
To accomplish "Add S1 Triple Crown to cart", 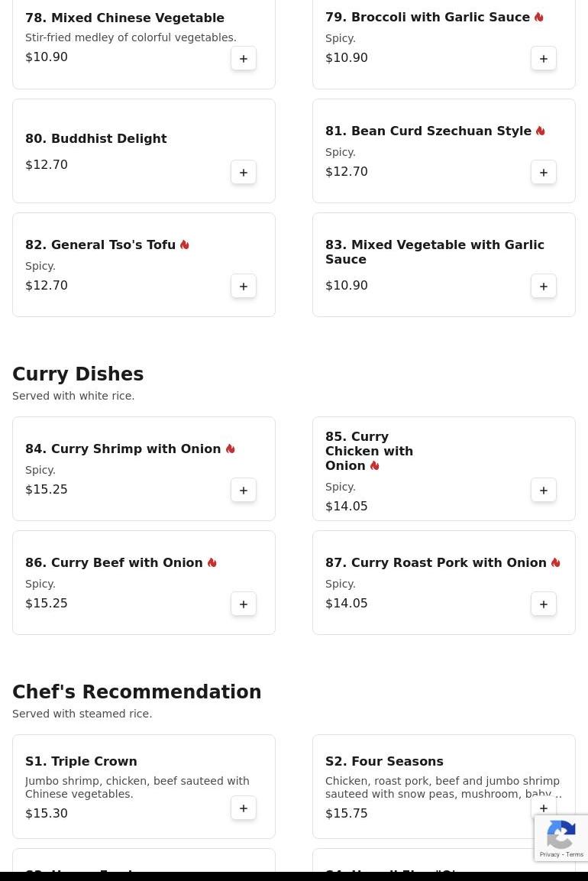I will pos(244,808).
